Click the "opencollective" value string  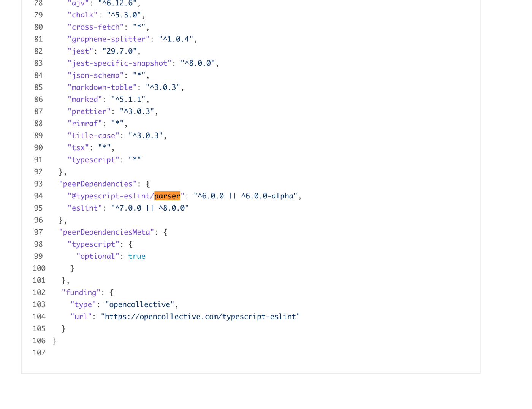(139, 304)
